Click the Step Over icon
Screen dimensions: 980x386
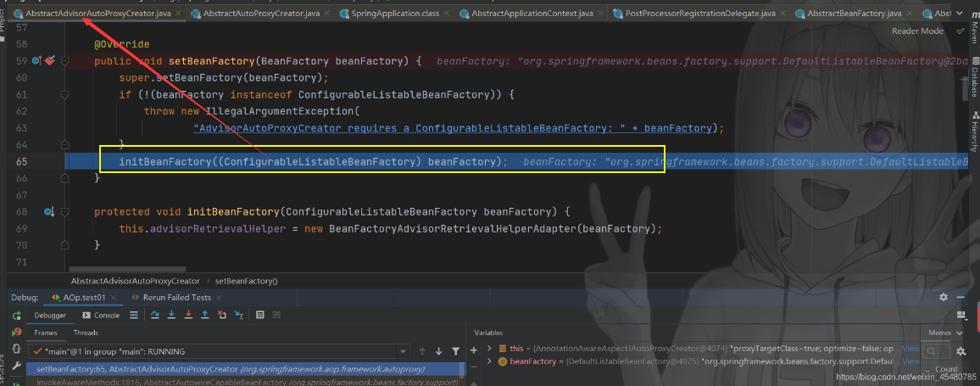click(x=155, y=315)
